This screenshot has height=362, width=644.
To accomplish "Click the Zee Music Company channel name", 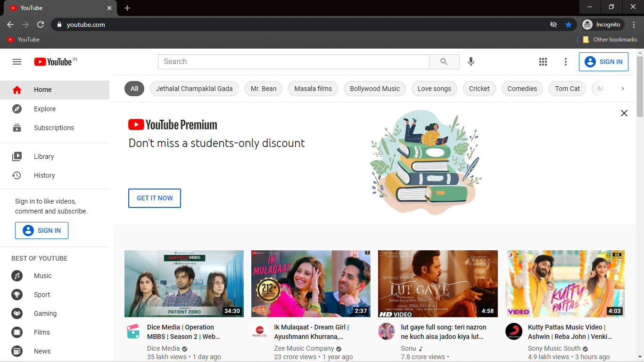I will point(304,348).
